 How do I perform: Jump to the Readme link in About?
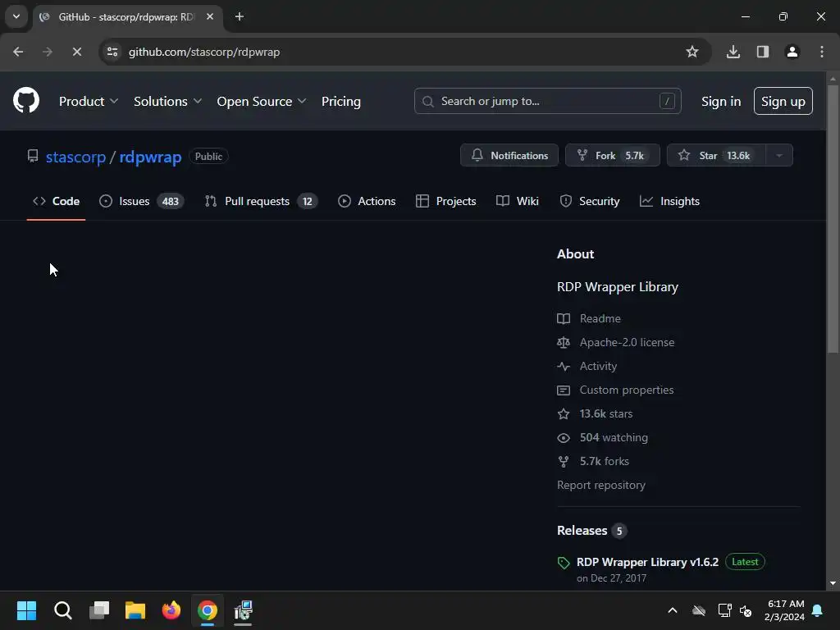(x=600, y=319)
